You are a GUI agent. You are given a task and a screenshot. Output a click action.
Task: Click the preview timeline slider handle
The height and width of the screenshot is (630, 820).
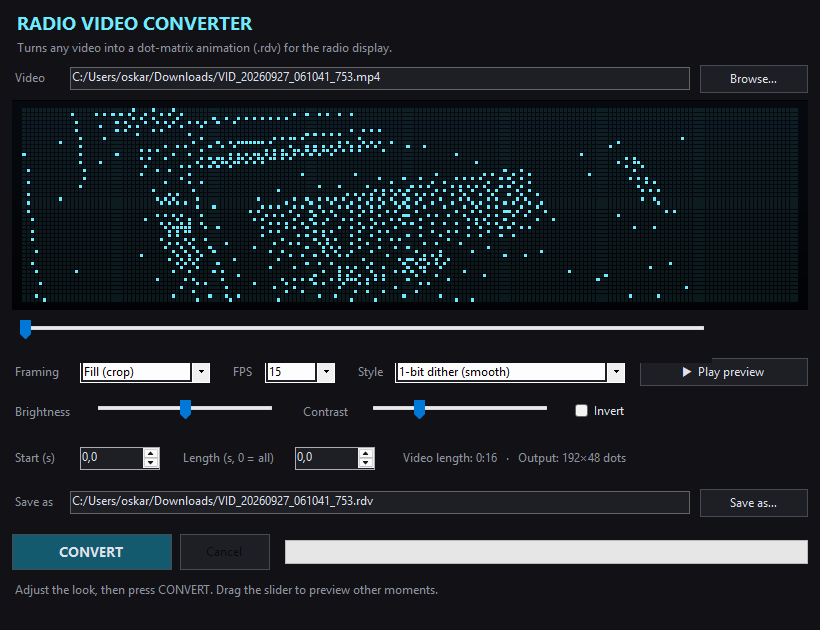click(x=25, y=329)
